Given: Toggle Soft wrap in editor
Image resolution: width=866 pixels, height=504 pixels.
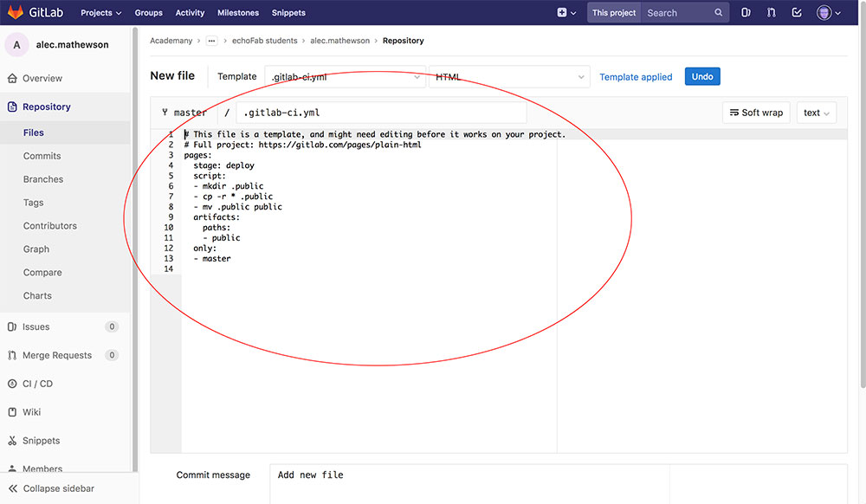Looking at the screenshot, I should (x=756, y=113).
